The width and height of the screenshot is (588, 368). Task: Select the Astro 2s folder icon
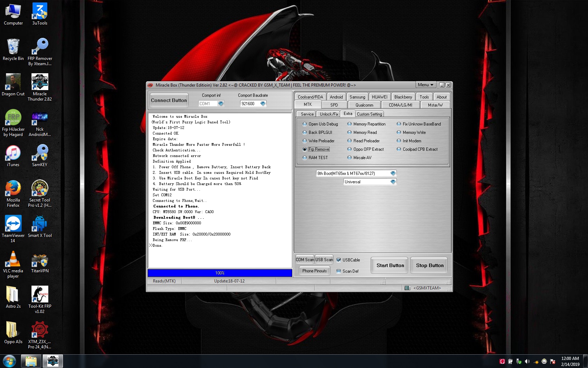[13, 298]
